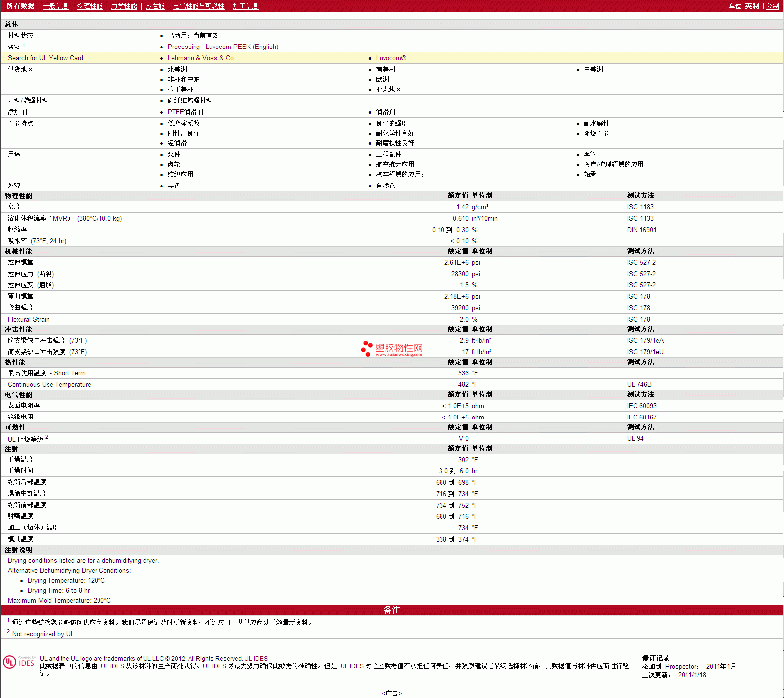Click the ISO 1183 test method for density

point(640,207)
